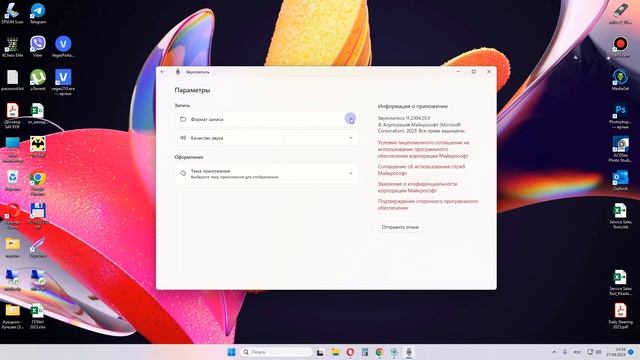Click the speaker icon beside Качество звука
The width and height of the screenshot is (640, 360).
click(x=183, y=138)
